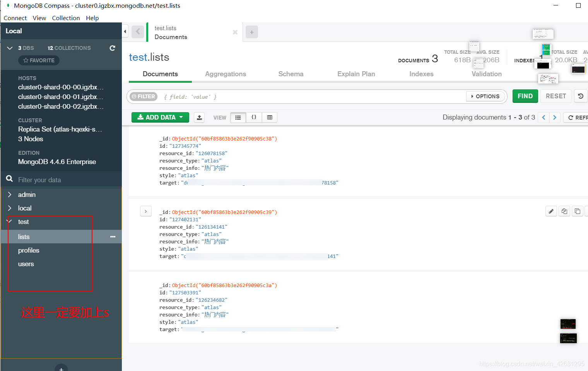Screen dimensions: 588x371
Task: Select the Documents tab
Action: point(160,74)
